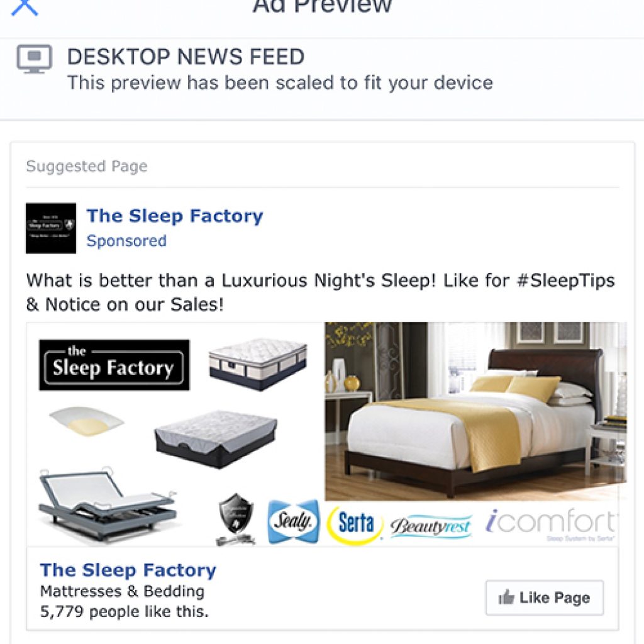Image resolution: width=644 pixels, height=644 pixels.
Task: Click the Serta brand logo
Action: point(355,525)
